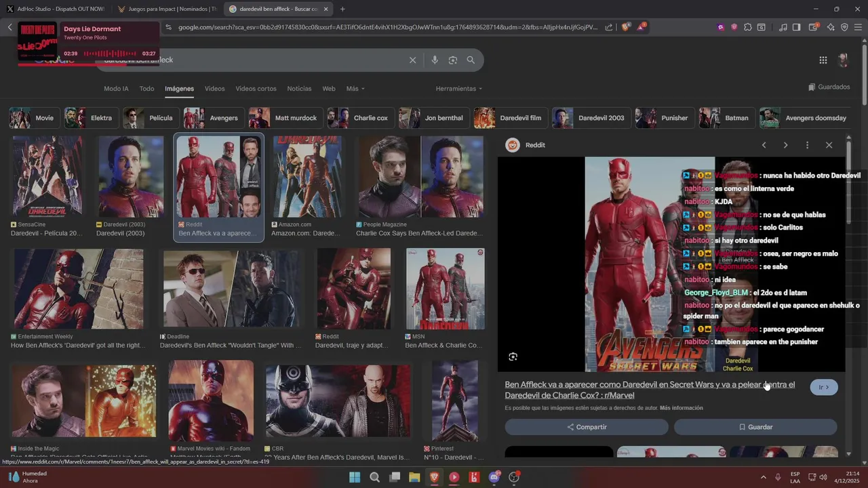The width and height of the screenshot is (868, 488).
Task: Open Brave Shields lion icon
Action: [626, 27]
